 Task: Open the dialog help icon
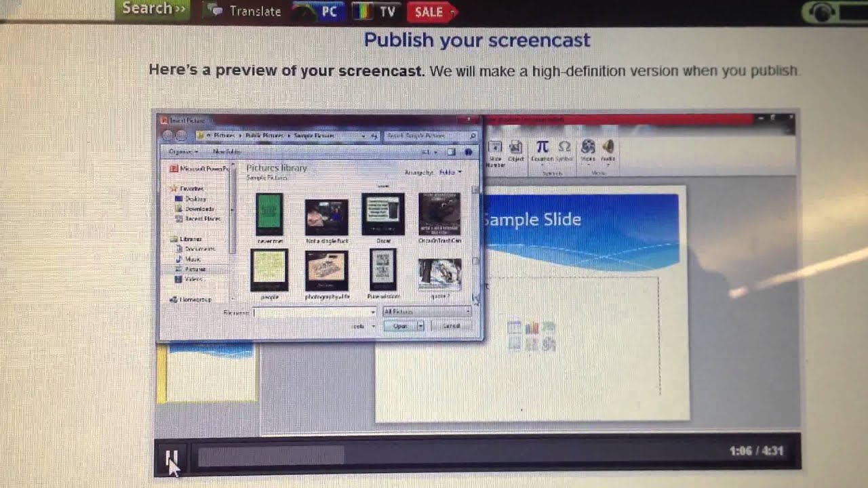(468, 152)
